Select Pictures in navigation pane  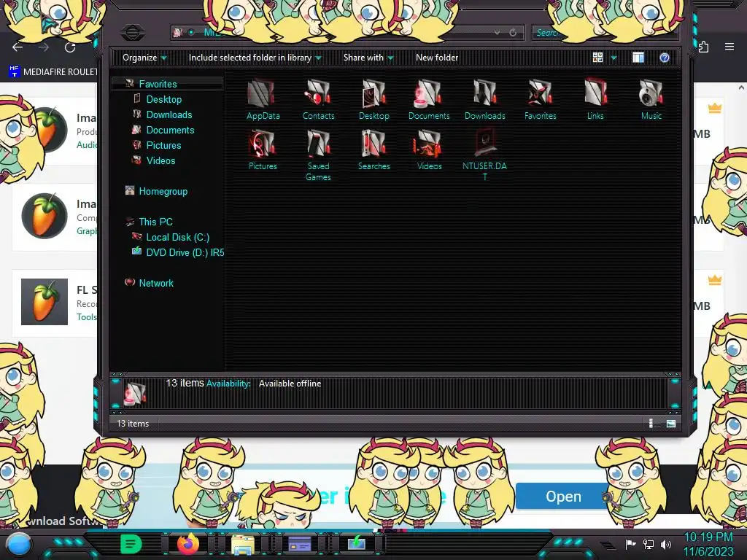[x=163, y=145]
